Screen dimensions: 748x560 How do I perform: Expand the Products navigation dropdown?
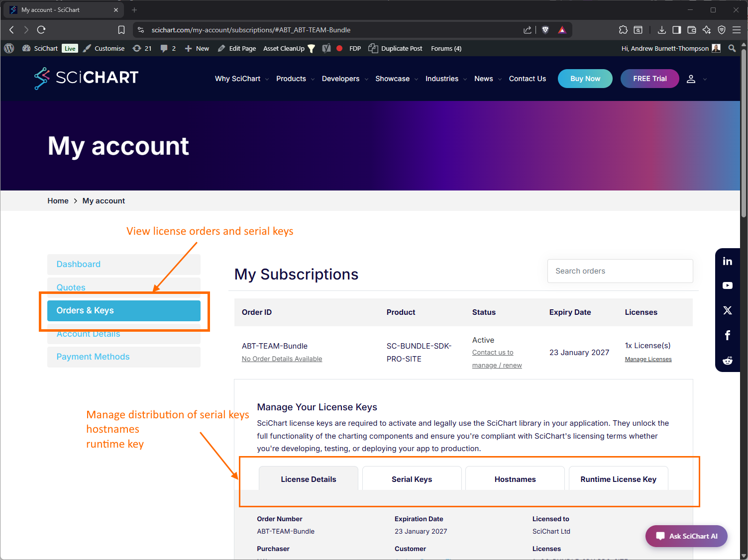[295, 79]
